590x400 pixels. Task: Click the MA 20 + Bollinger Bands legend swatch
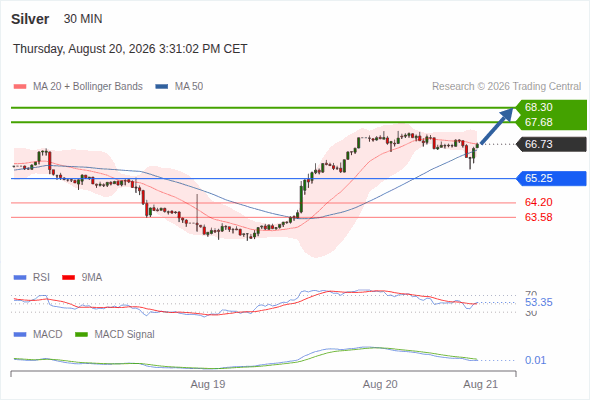click(20, 87)
